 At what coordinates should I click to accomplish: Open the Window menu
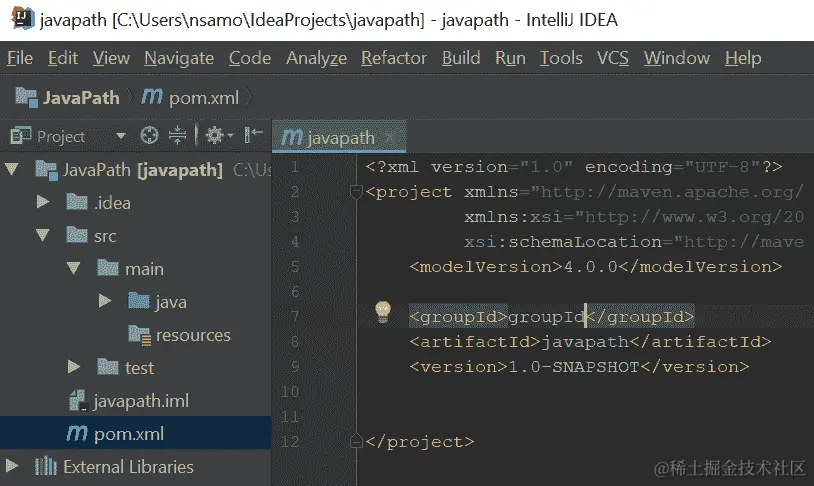pos(677,58)
